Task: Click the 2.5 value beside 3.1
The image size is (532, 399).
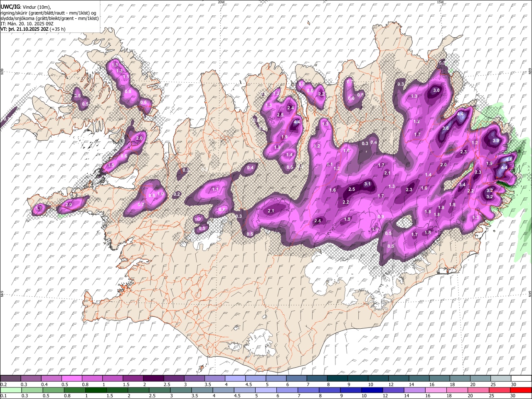Action: tap(352, 190)
